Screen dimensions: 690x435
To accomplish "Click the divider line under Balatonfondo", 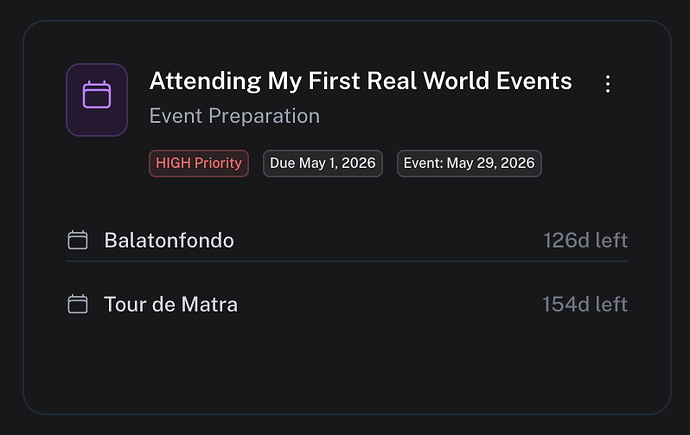I will [x=347, y=261].
